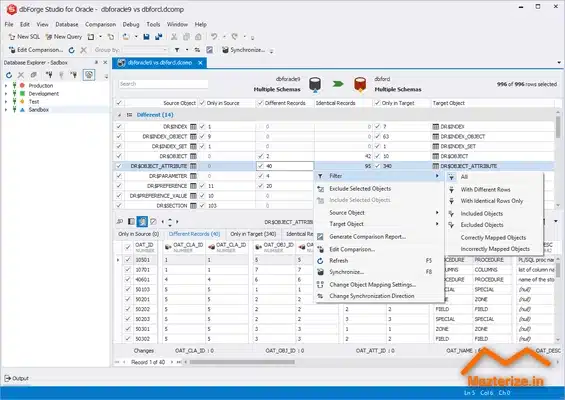Click Database Explorer refresh icon
The height and width of the screenshot is (400, 565).
click(9, 75)
